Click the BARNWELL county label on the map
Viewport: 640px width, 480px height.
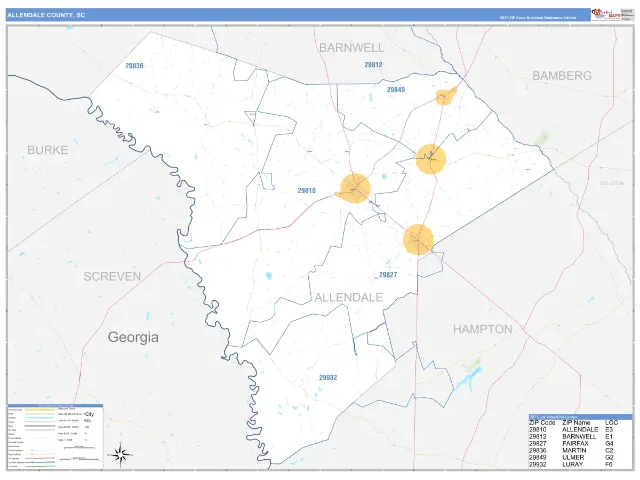351,48
